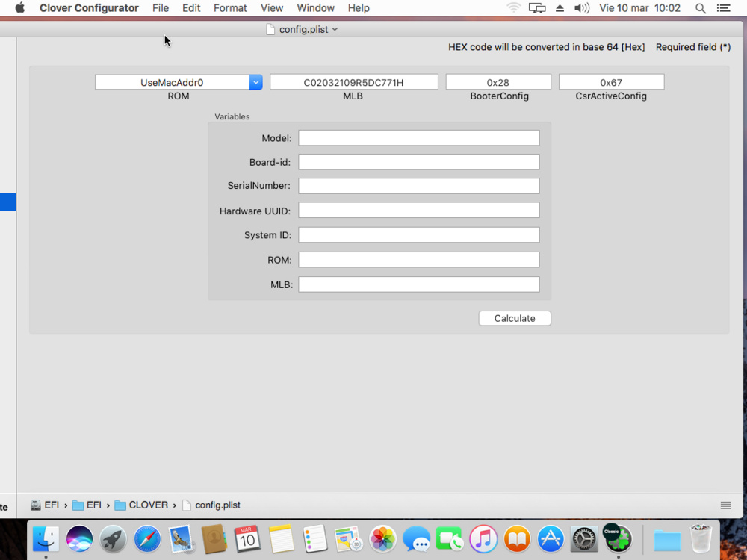Image resolution: width=747 pixels, height=560 pixels.
Task: Open Spotlight search magnifier
Action: (701, 8)
